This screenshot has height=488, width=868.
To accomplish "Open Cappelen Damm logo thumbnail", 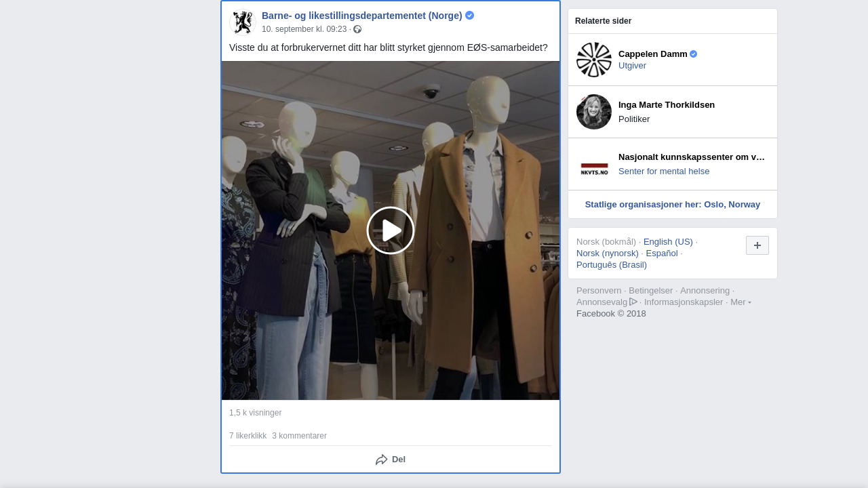I will [x=594, y=60].
